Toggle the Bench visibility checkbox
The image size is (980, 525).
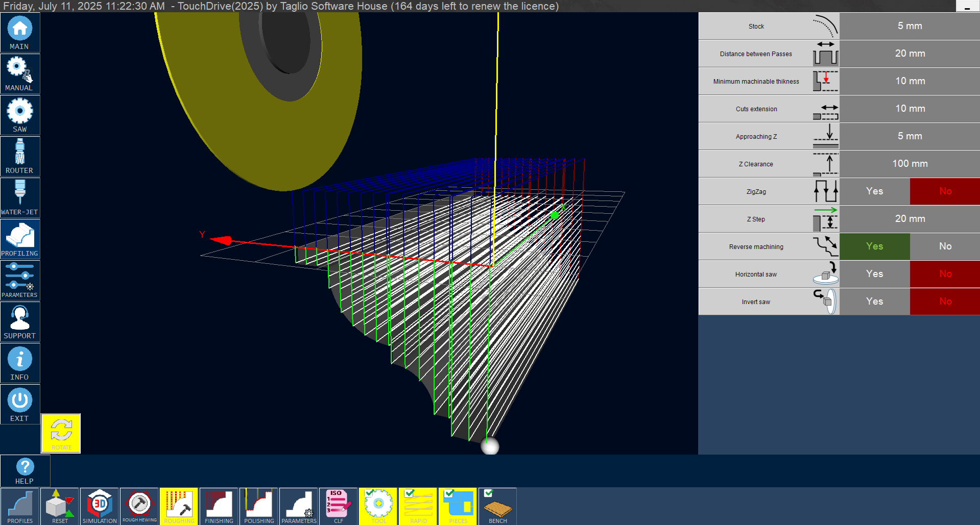point(489,493)
